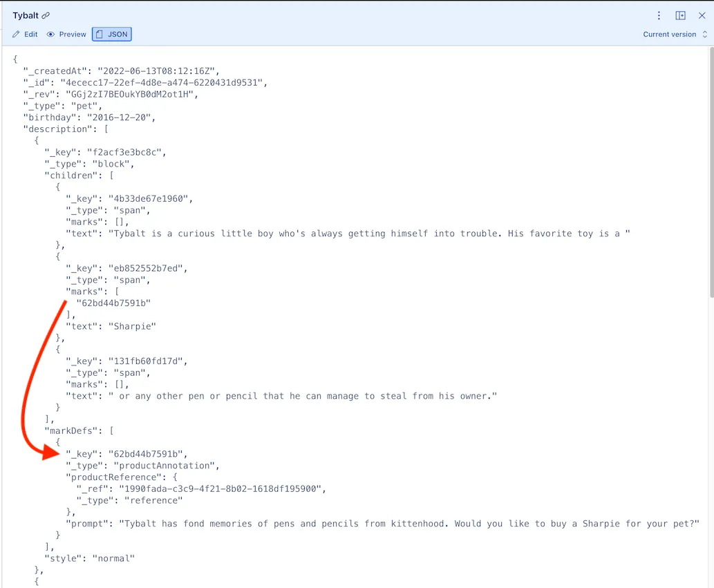714x588 pixels.
Task: Click the eye icon beside Preview
Action: [50, 33]
